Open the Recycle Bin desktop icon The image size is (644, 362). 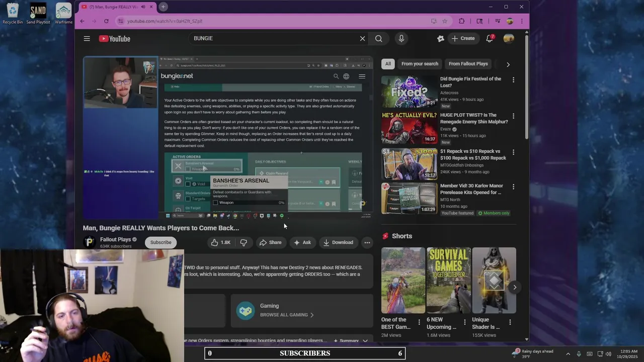(13, 14)
